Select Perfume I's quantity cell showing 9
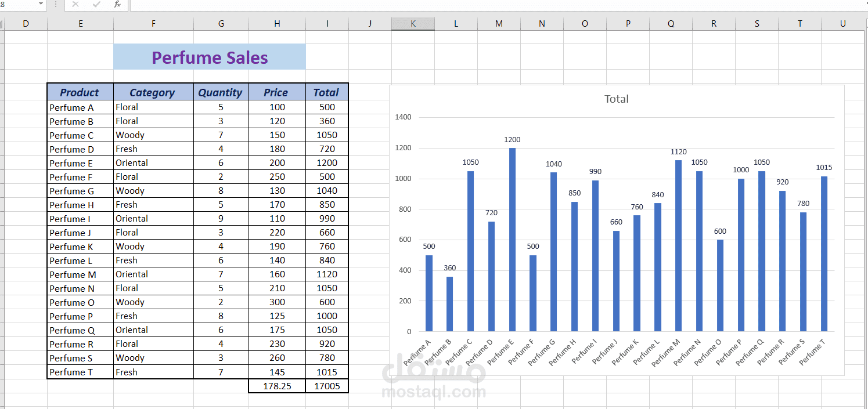 221,219
